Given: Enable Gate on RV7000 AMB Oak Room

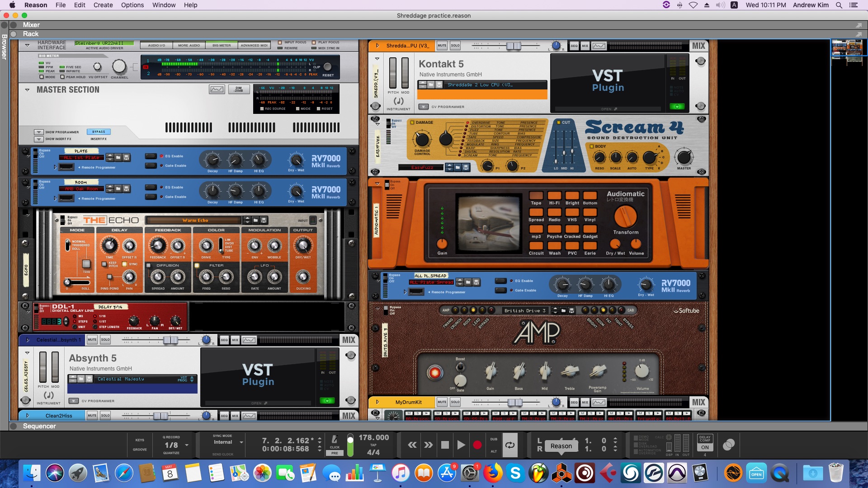Looking at the screenshot, I should pyautogui.click(x=151, y=197).
